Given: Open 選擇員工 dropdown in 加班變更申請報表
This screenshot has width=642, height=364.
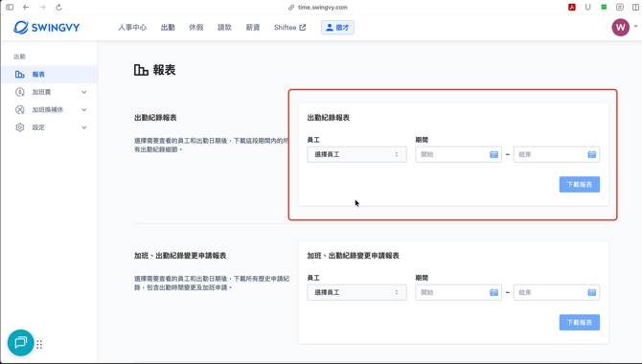Looking at the screenshot, I should pyautogui.click(x=356, y=292).
